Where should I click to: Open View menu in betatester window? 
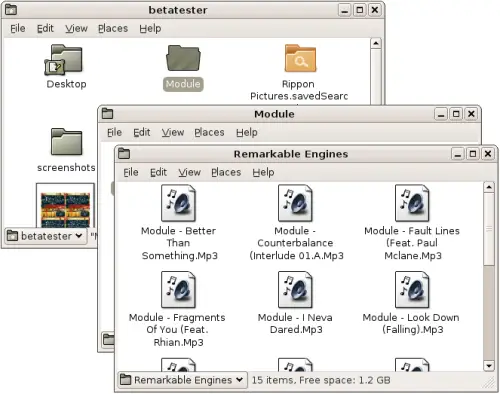click(x=76, y=29)
